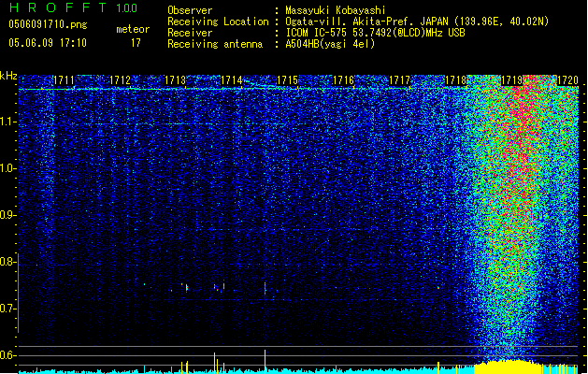This screenshot has width=588, height=374.
Task: Click the 1.0 kHz axis tick label
Action: click(7, 168)
